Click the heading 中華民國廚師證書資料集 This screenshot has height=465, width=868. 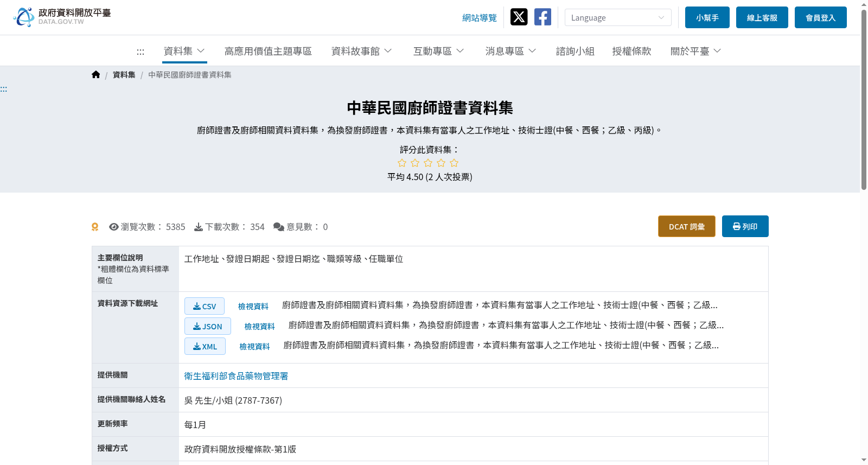tap(430, 108)
